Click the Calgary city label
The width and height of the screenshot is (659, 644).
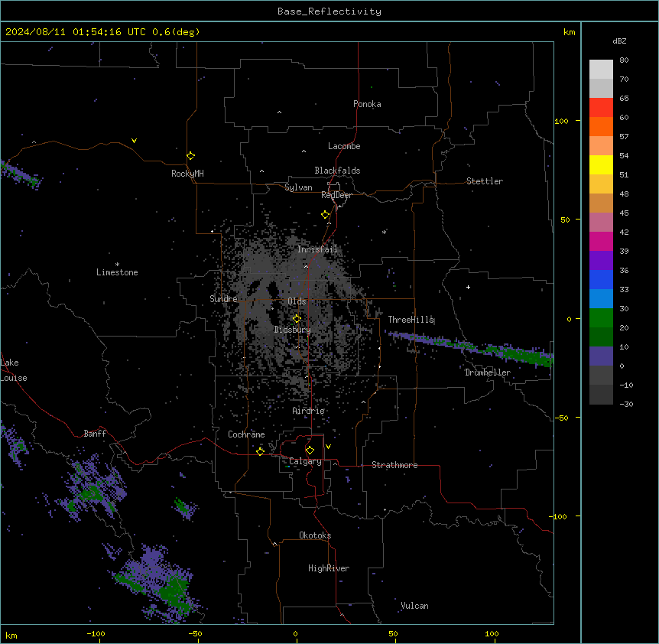click(306, 461)
